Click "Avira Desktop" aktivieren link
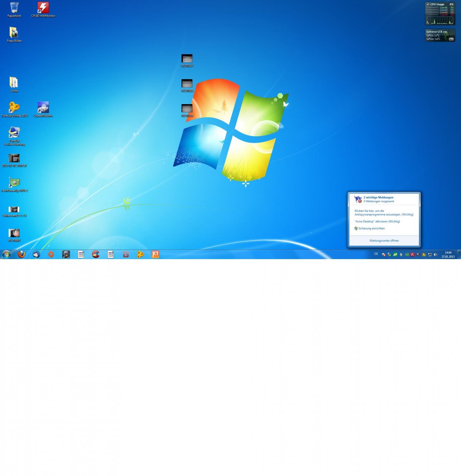The image size is (461, 476). [x=377, y=221]
